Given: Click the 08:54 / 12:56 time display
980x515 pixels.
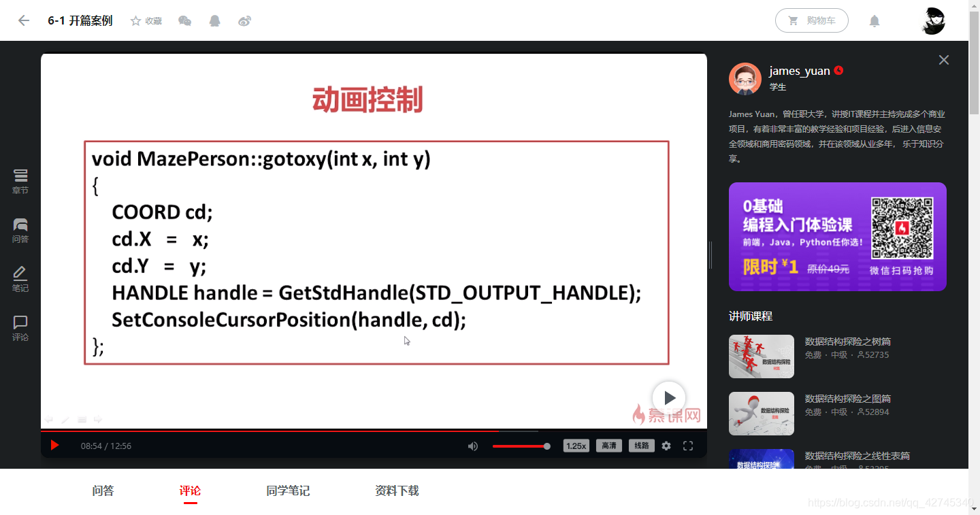Looking at the screenshot, I should [x=106, y=446].
